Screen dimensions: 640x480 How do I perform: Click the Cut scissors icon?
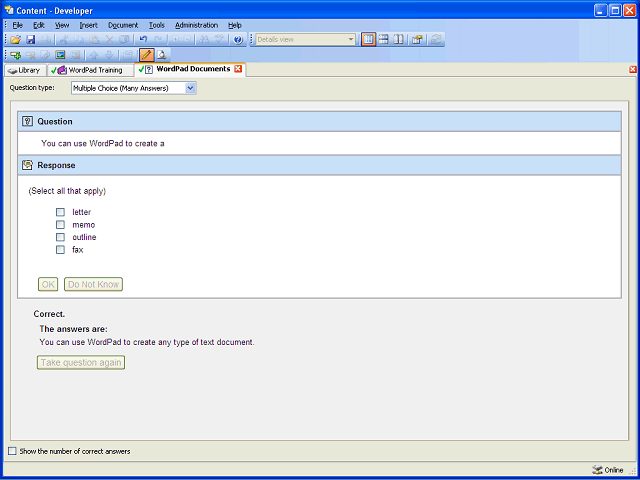click(64, 40)
